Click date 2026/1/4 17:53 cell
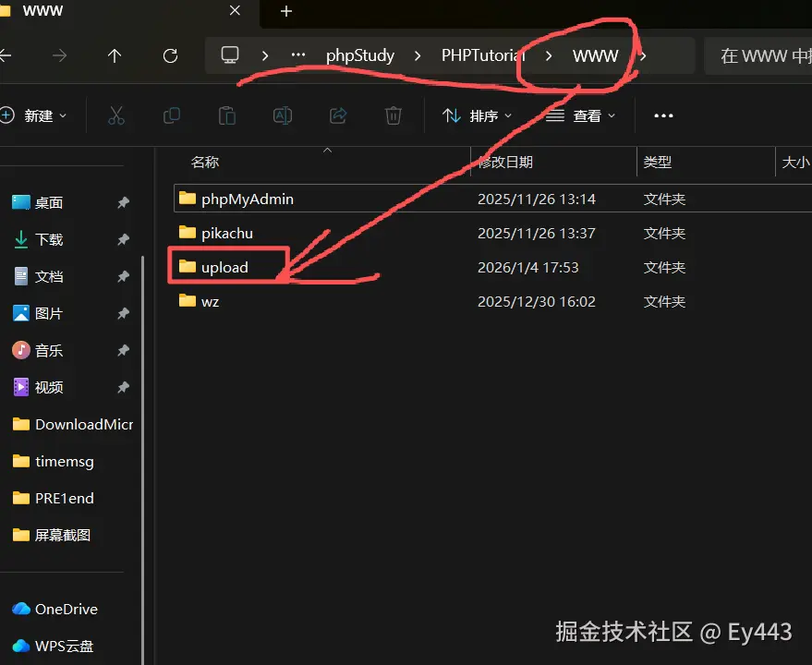The width and height of the screenshot is (812, 665). coord(527,267)
